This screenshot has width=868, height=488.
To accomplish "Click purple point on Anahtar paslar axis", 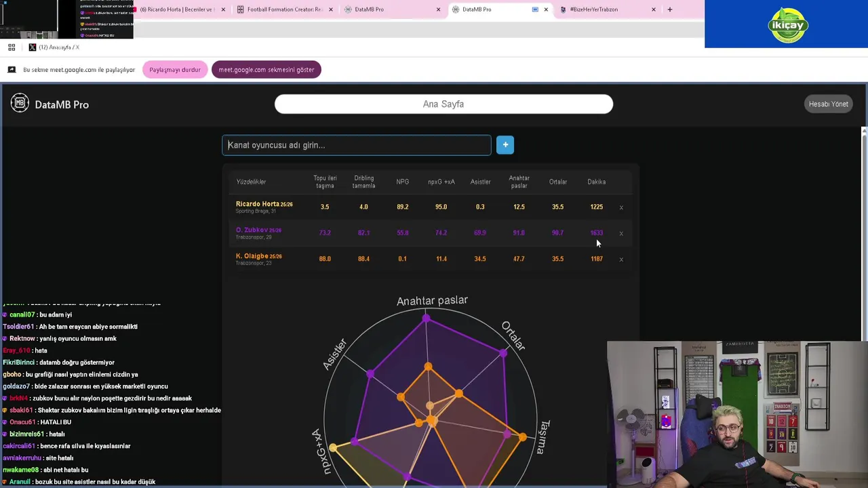I will (x=426, y=318).
